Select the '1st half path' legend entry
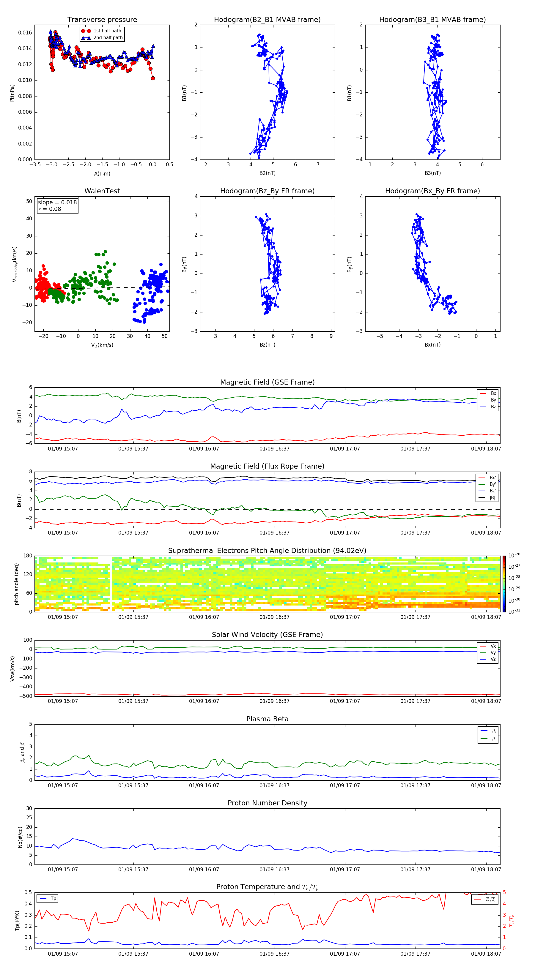 (102, 31)
